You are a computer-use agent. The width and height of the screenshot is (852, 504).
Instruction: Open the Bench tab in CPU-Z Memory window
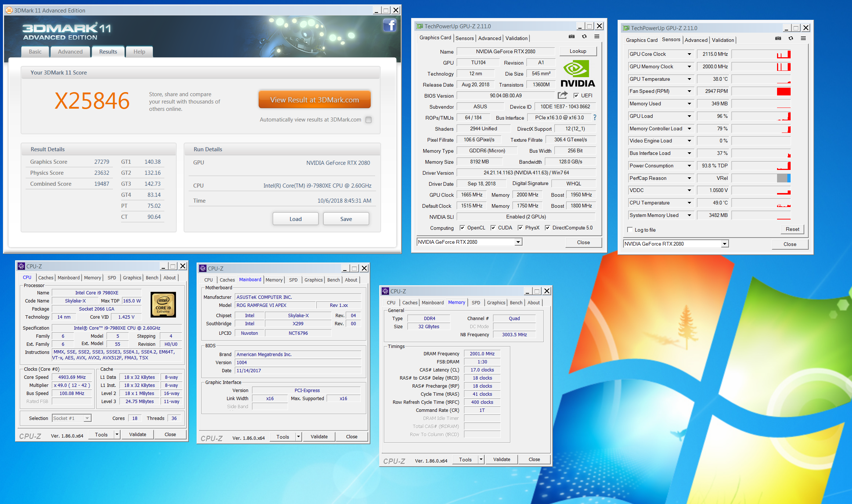516,302
